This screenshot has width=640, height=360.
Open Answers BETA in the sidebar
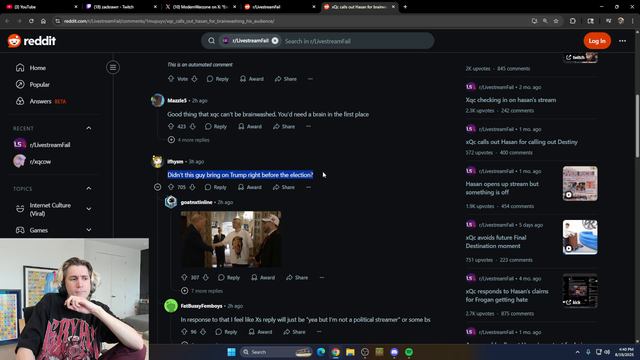pos(41,101)
